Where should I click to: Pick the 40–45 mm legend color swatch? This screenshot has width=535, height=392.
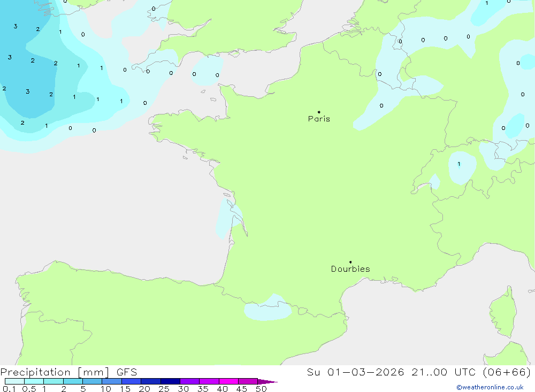(x=228, y=381)
